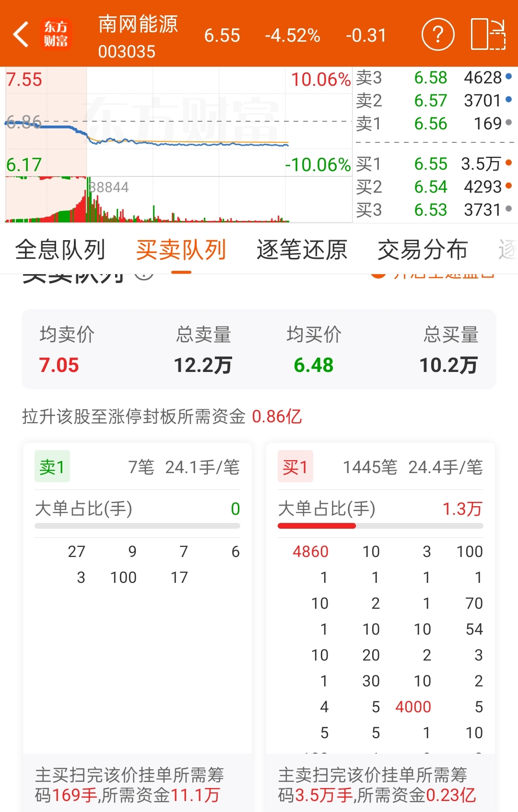Tap the volume peak label 38844
Image resolution: width=518 pixels, height=812 pixels.
[109, 187]
